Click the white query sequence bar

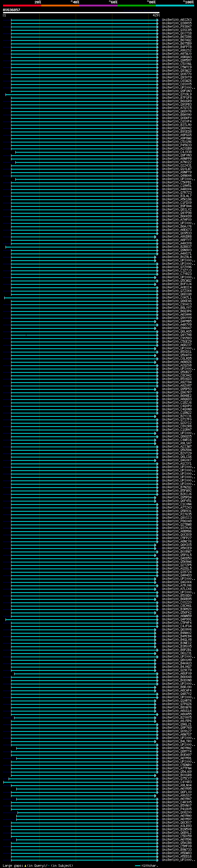point(81,13)
